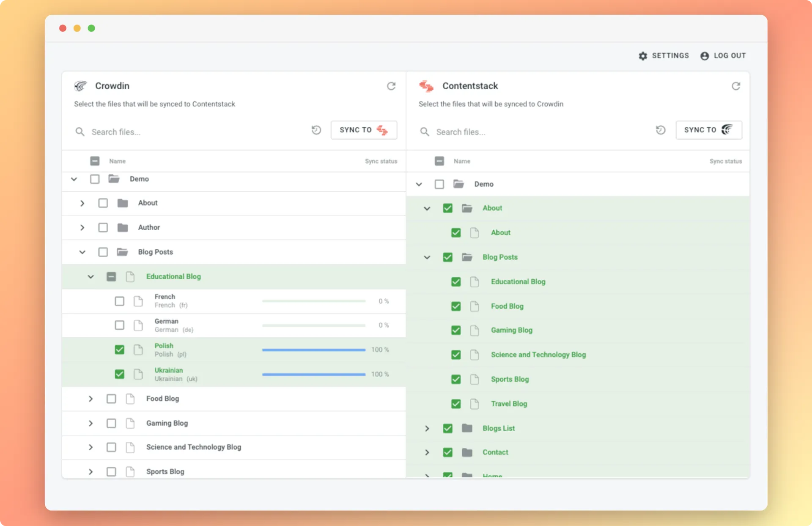The height and width of the screenshot is (526, 812).
Task: Refresh the Crowdin panel file list
Action: click(x=391, y=86)
